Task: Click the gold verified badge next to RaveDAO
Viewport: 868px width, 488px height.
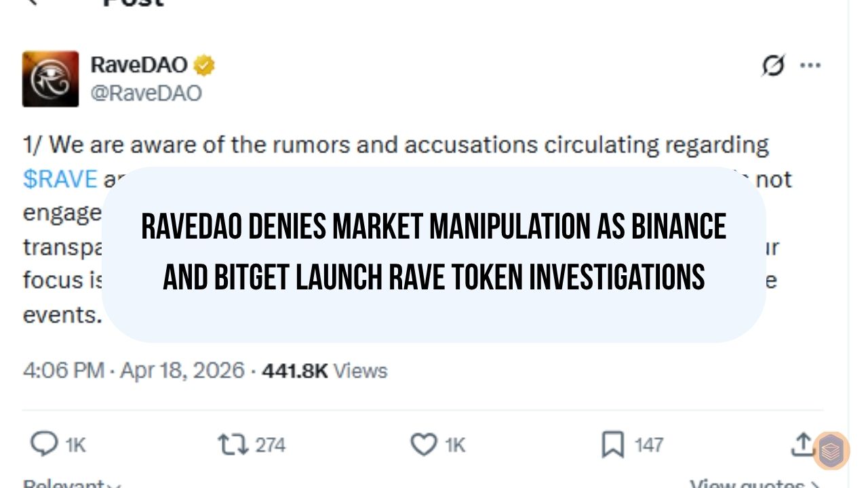Action: (x=203, y=65)
